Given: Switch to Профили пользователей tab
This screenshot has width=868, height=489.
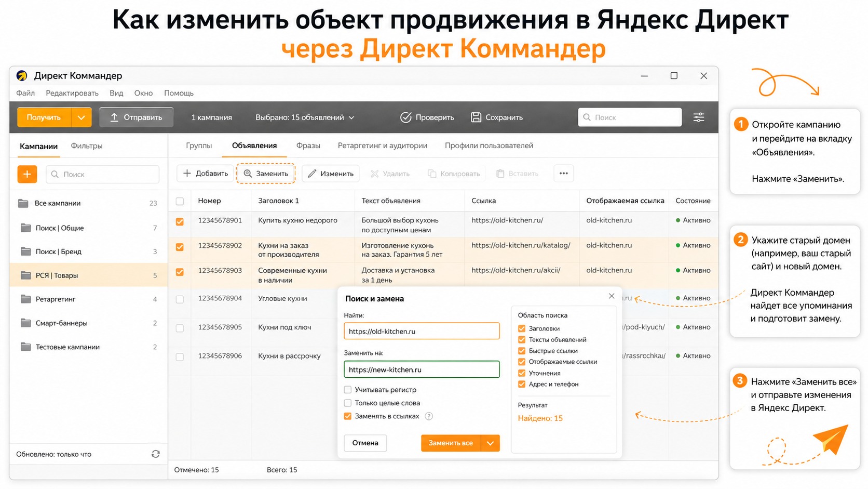Looking at the screenshot, I should [489, 146].
